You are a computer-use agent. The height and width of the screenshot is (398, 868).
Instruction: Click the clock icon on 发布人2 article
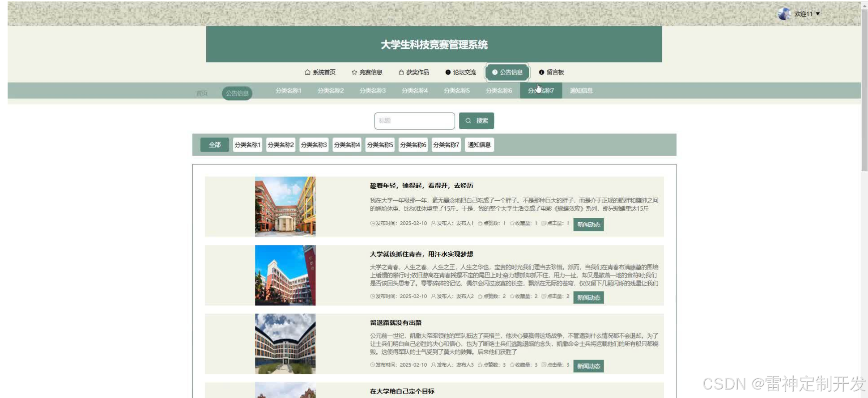click(x=372, y=296)
